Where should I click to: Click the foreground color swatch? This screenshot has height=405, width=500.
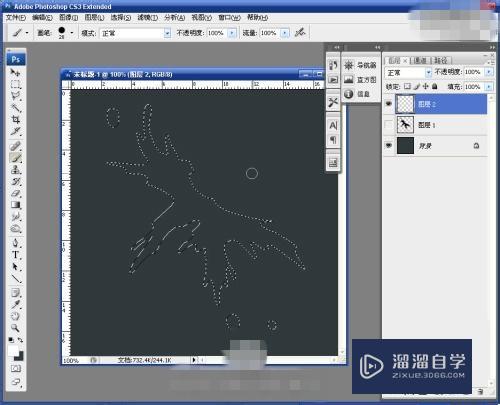coord(13,350)
